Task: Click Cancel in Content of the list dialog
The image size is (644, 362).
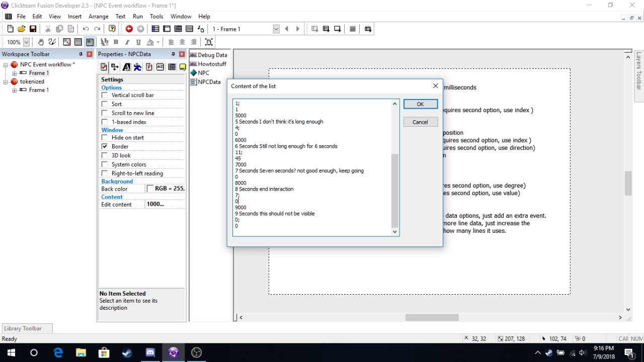Action: tap(420, 122)
